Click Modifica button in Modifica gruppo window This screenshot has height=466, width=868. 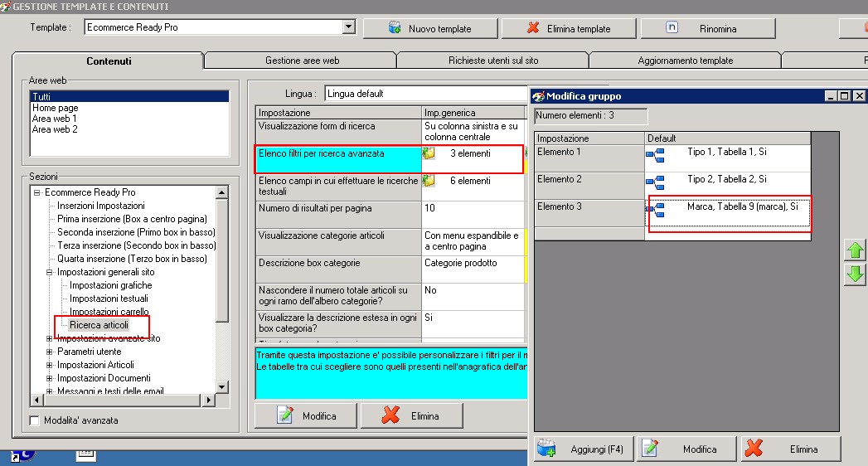(x=687, y=449)
